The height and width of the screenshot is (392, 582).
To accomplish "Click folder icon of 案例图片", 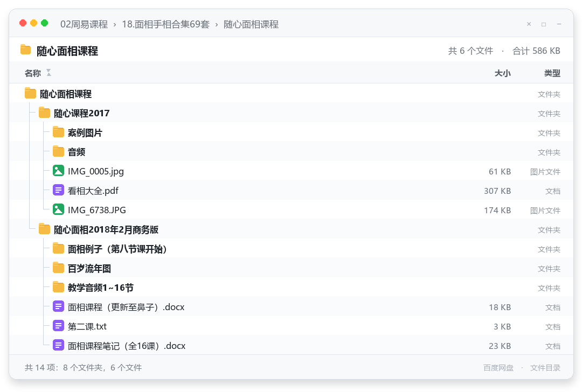I will click(58, 132).
